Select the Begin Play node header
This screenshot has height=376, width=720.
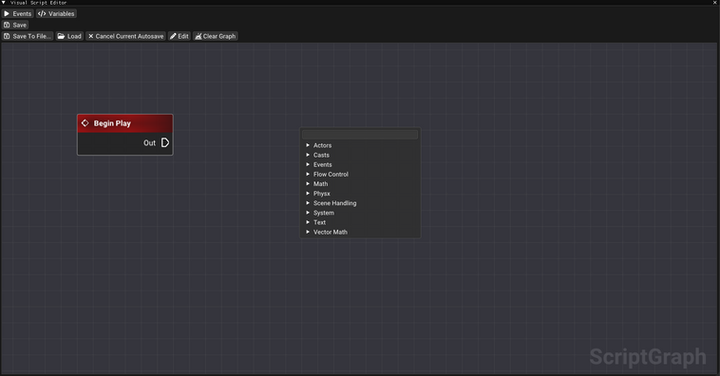125,123
